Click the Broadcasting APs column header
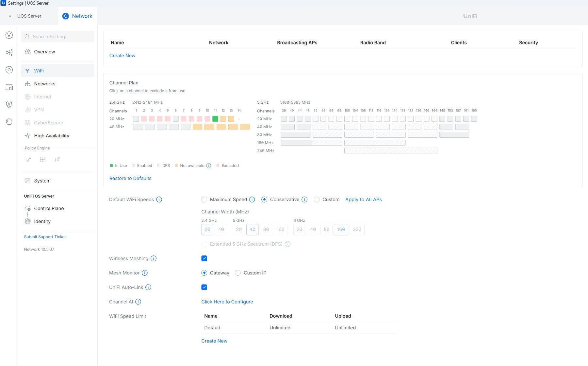 click(x=297, y=43)
